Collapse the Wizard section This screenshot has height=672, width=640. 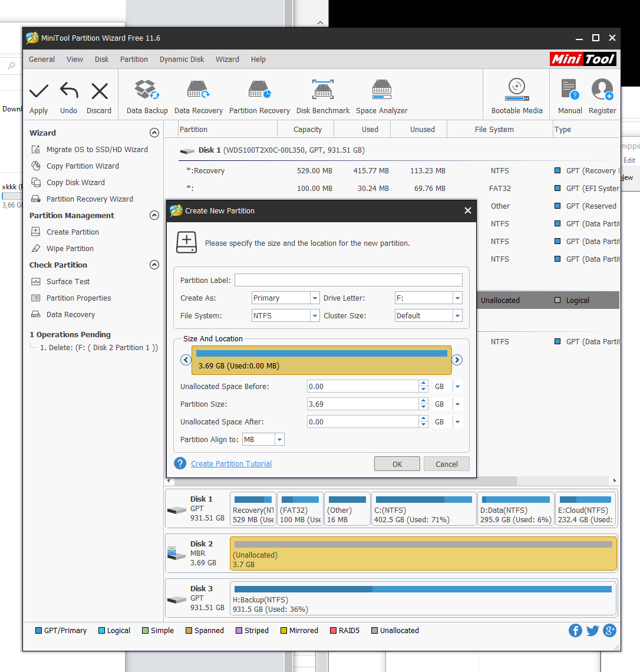click(x=154, y=133)
